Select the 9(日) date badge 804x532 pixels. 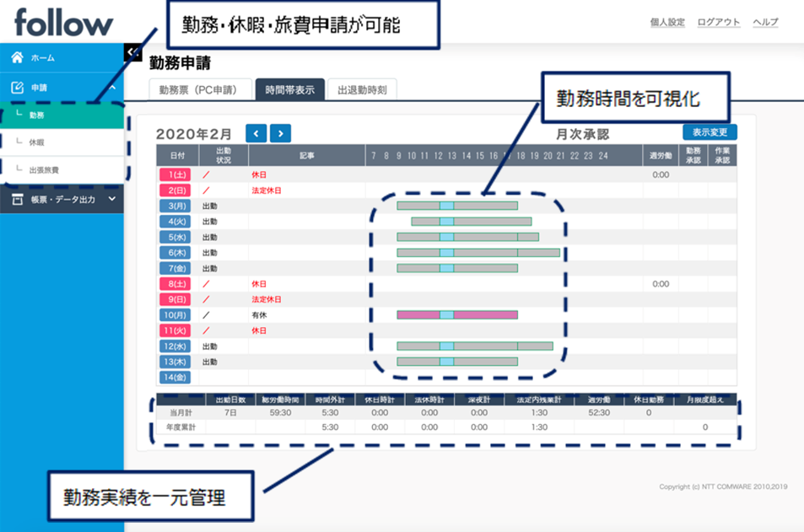point(175,299)
